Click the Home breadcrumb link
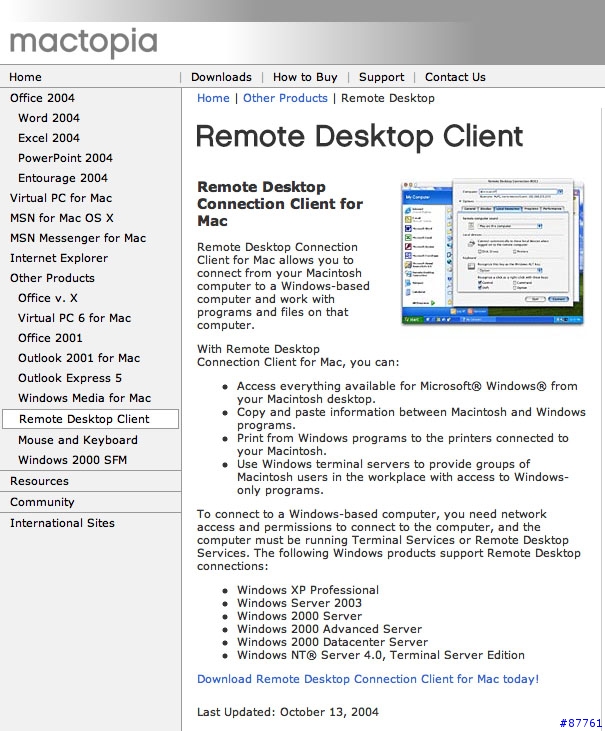Image resolution: width=605 pixels, height=731 pixels. coord(213,98)
